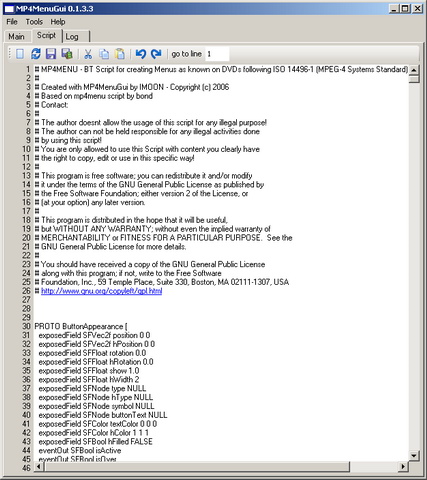Click line starting '# Foundation, Inc., 59 Temple Place'

[x=162, y=282]
